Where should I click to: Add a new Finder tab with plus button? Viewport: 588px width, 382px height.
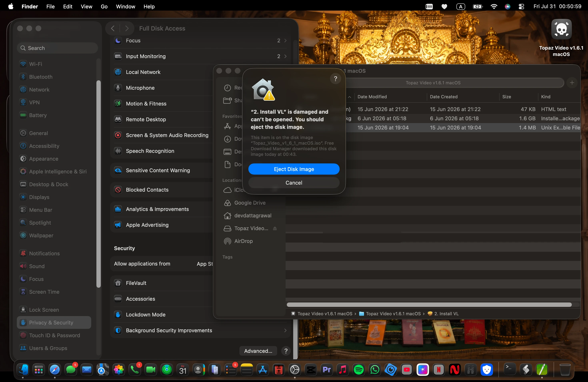tap(572, 83)
